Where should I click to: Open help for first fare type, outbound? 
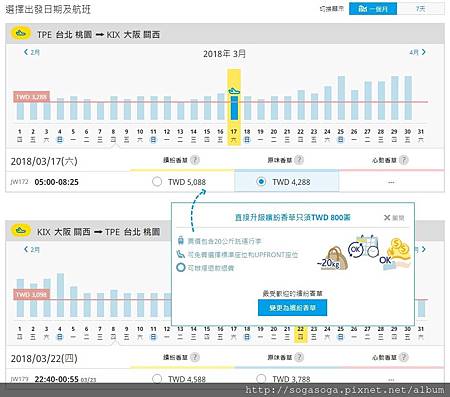point(195,160)
